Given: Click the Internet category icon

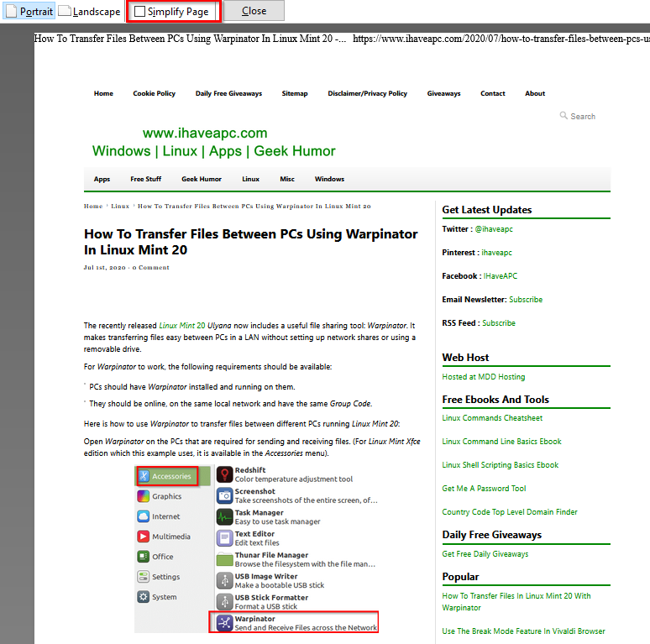Looking at the screenshot, I should tap(143, 516).
